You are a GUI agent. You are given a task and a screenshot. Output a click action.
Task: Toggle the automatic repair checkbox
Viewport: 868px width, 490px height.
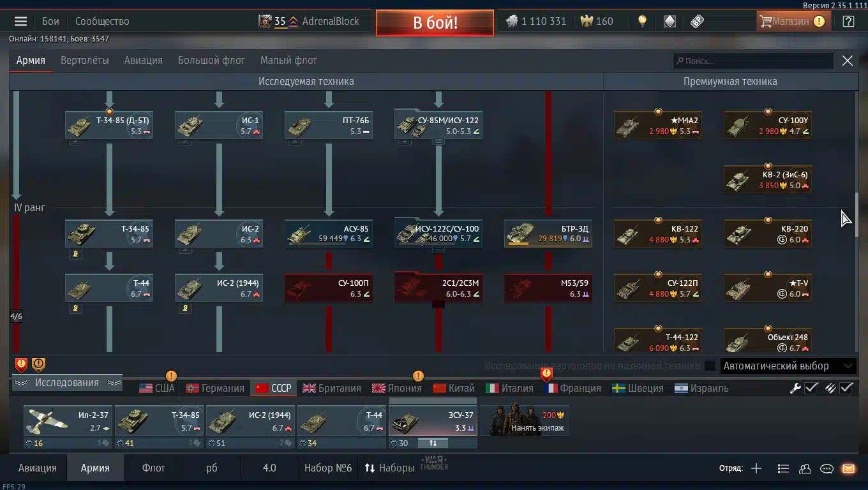pos(811,388)
